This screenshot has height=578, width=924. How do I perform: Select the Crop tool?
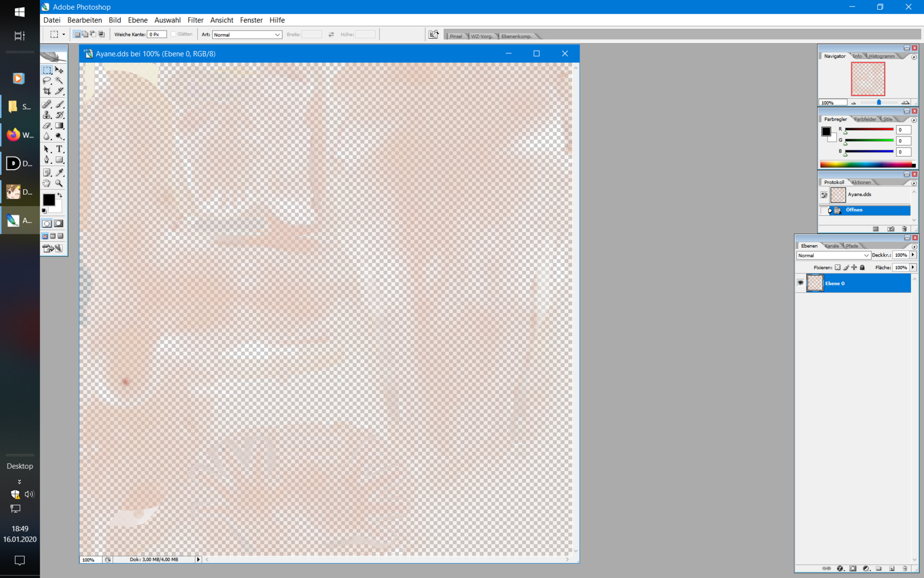click(47, 91)
